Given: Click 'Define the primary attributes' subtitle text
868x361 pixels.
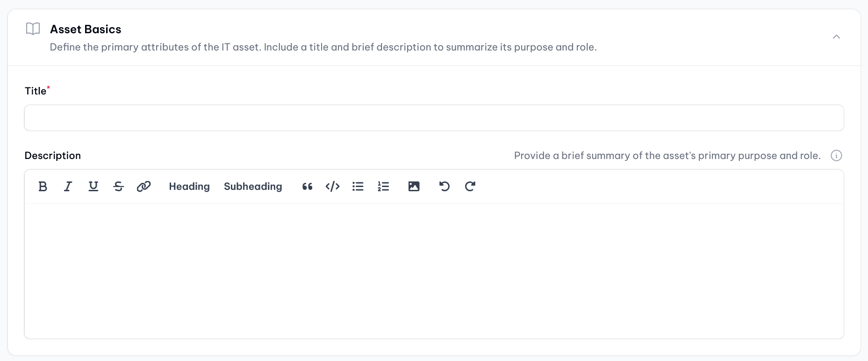Looking at the screenshot, I should pyautogui.click(x=323, y=47).
